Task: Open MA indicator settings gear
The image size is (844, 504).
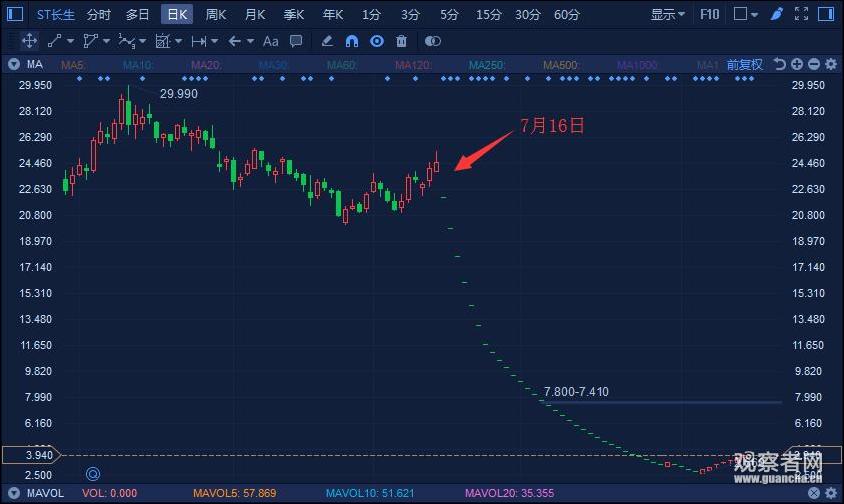Action: click(x=831, y=65)
